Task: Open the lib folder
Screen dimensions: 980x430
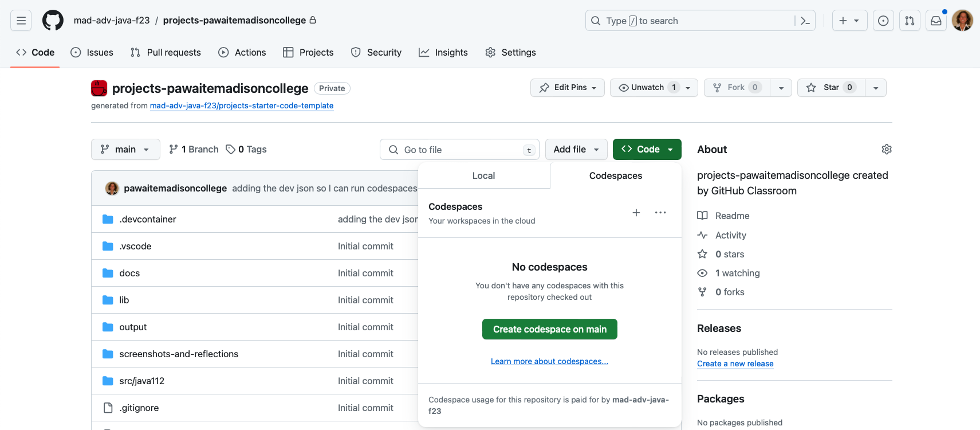Action: [124, 300]
